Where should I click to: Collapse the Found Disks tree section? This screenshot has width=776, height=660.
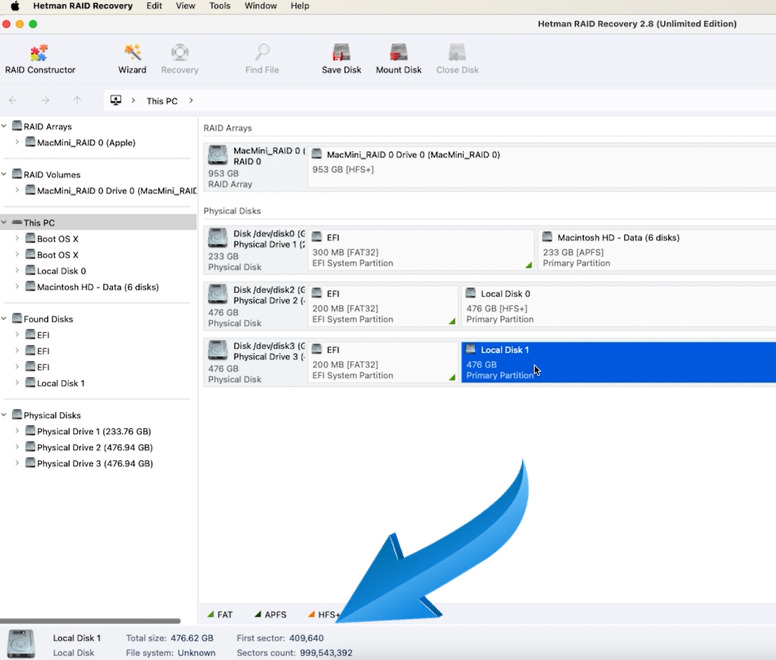(4, 319)
